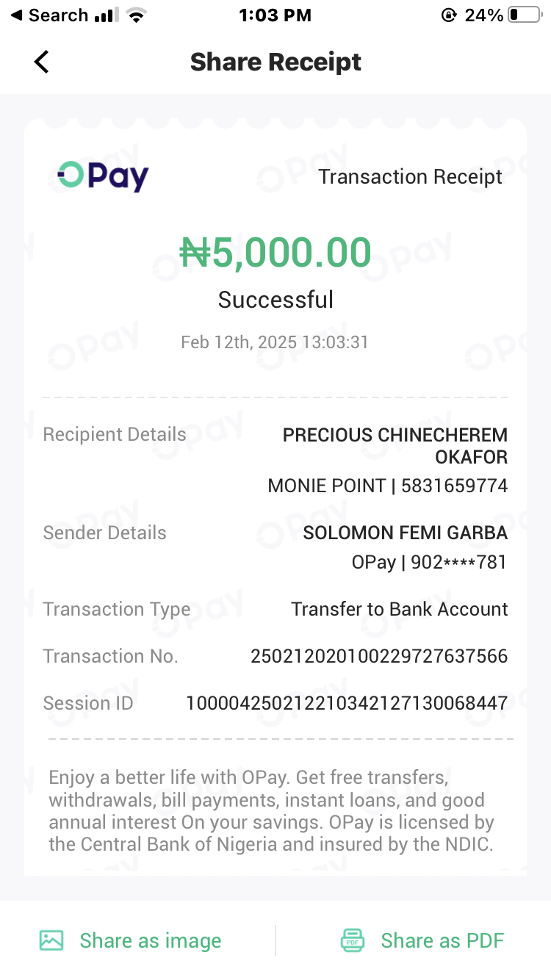The height and width of the screenshot is (980, 551).
Task: Tap the rotation lock status icon
Action: click(x=449, y=15)
